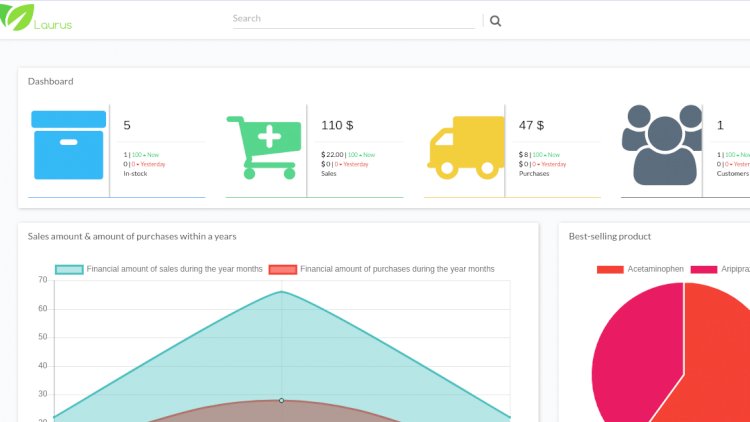The image size is (750, 422).
Task: Click the Acetaminophen legend label
Action: tap(656, 269)
